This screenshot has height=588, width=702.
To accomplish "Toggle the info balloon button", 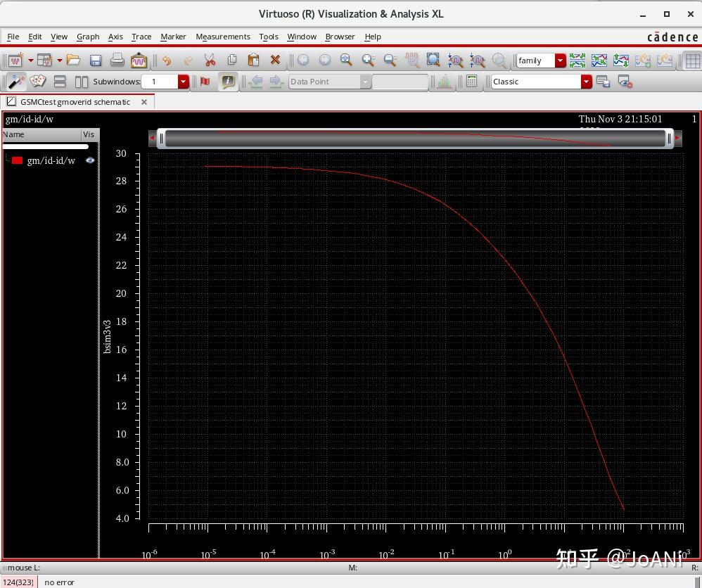I will coord(227,82).
